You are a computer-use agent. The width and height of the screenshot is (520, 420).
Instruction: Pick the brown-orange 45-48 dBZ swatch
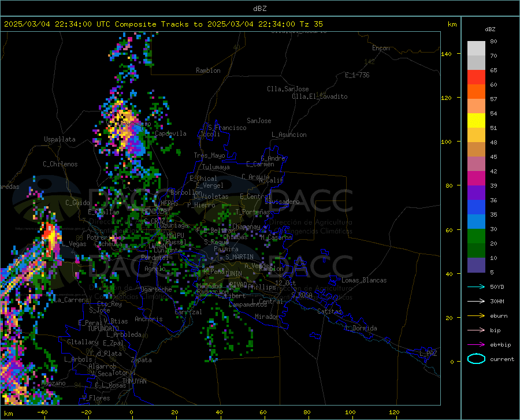476,150
